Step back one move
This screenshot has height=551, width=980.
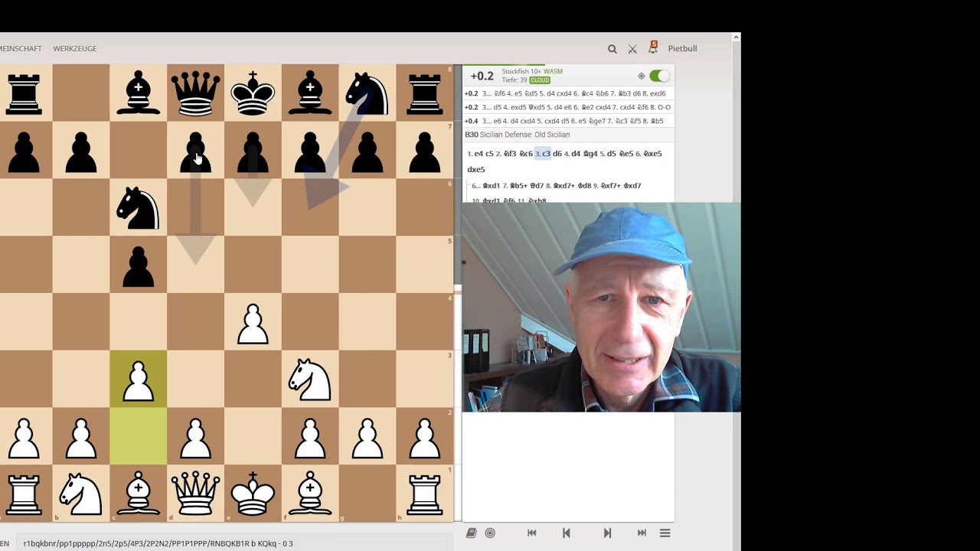pos(567,533)
